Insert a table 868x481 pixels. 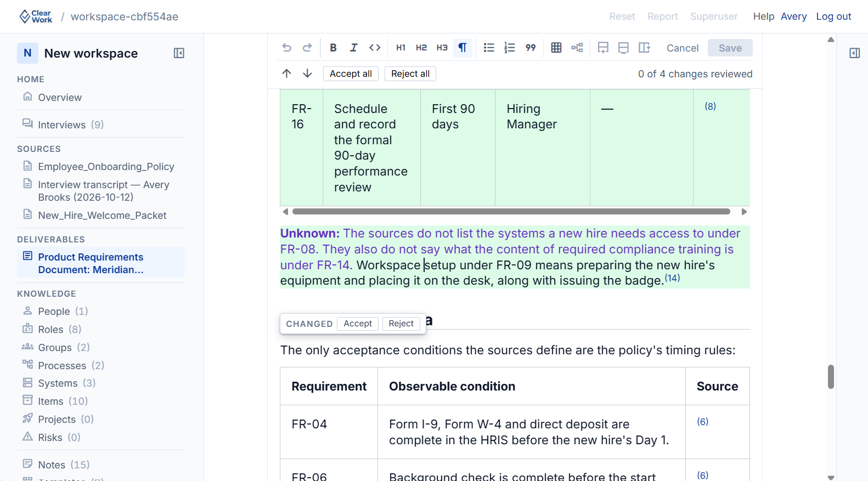[x=556, y=48]
